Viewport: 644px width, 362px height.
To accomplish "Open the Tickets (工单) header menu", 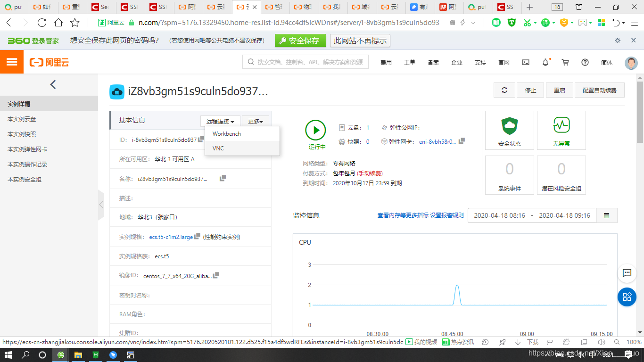I will [410, 62].
